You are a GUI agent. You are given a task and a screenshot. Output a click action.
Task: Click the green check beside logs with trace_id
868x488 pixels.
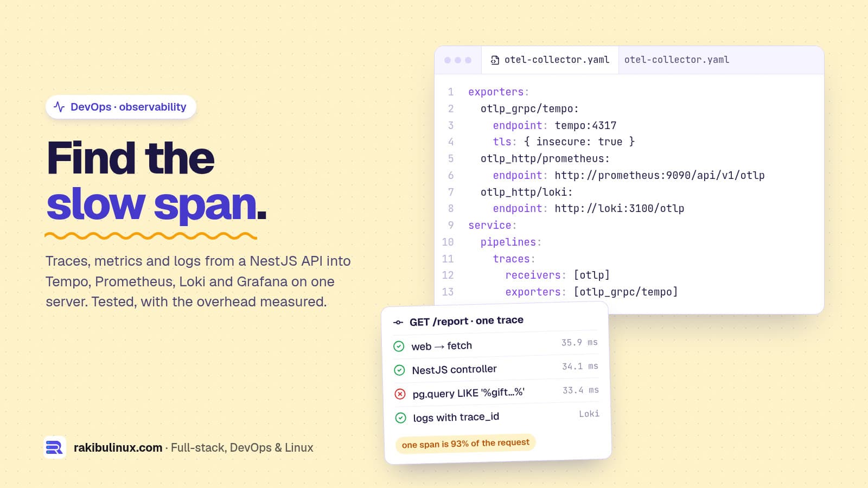pos(400,418)
